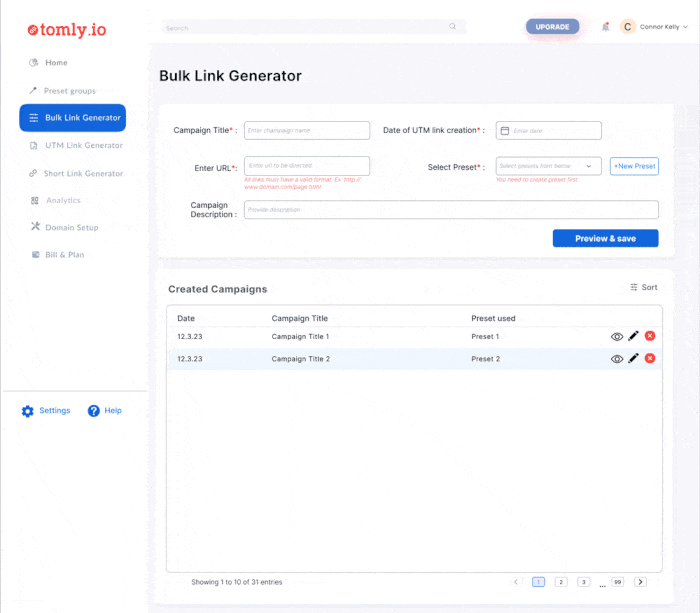Click the +New Preset button
The height and width of the screenshot is (613, 700).
tap(634, 166)
